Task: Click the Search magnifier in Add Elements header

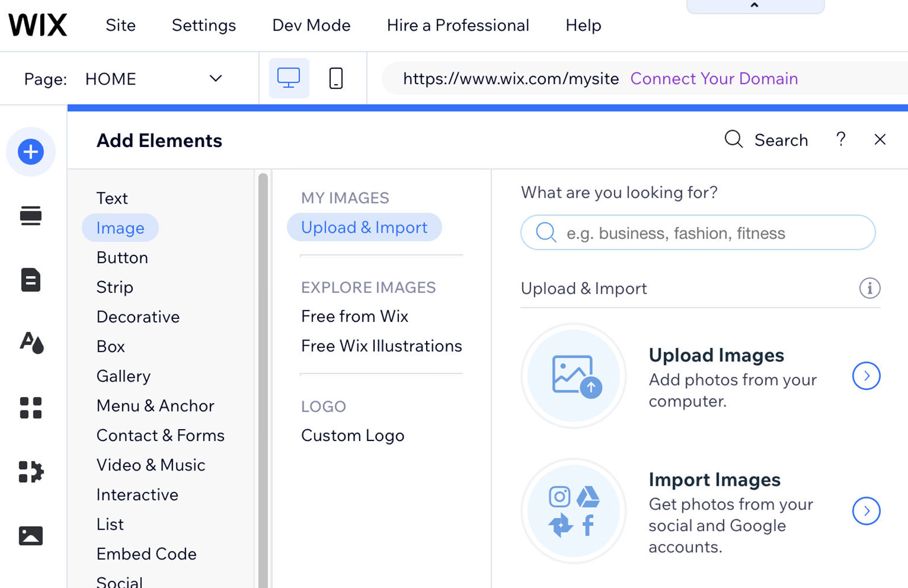Action: tap(734, 139)
